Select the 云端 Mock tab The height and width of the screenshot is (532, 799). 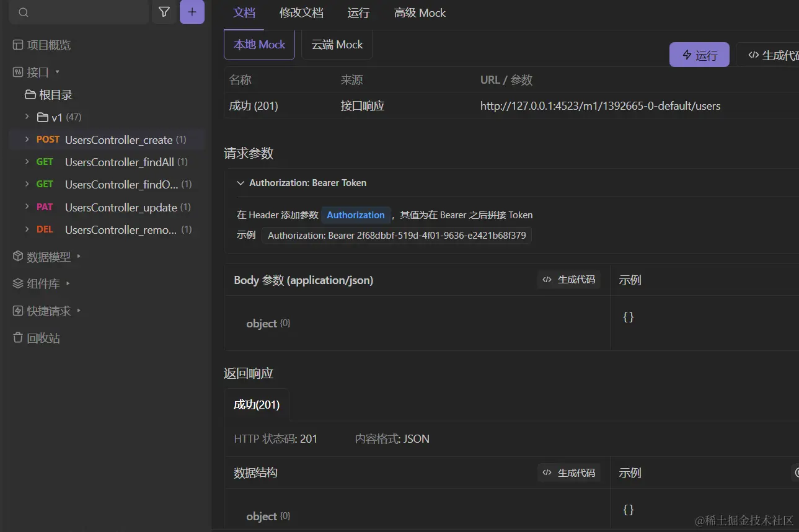point(337,45)
